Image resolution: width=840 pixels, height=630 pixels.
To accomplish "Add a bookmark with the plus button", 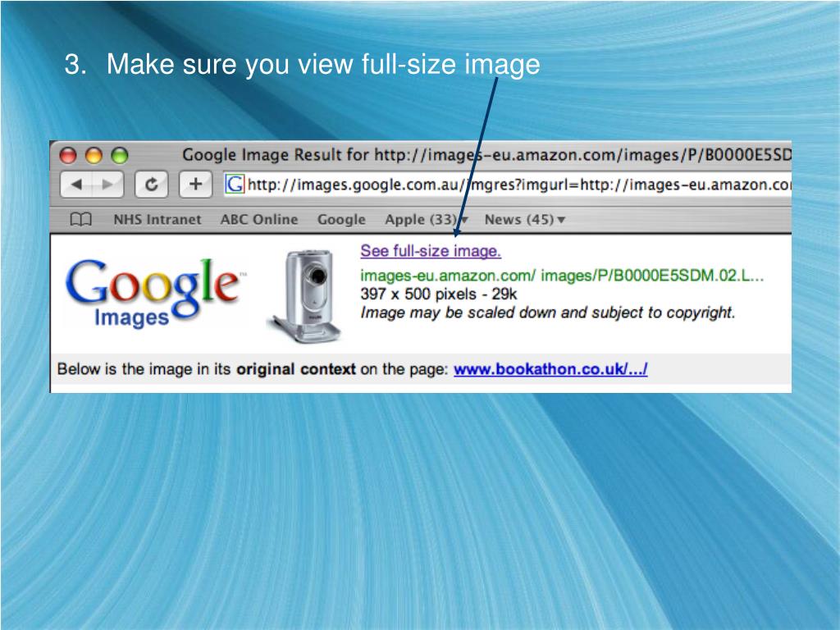I will coord(195,185).
